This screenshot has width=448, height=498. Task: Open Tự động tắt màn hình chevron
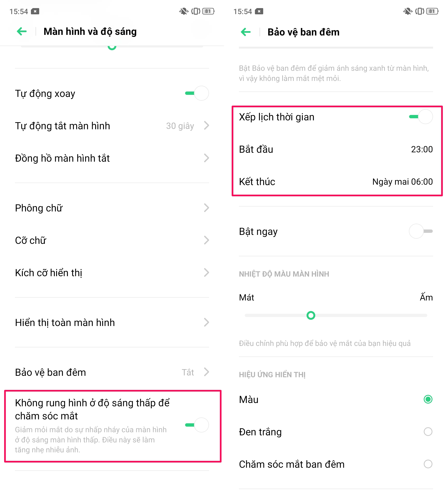pyautogui.click(x=206, y=126)
